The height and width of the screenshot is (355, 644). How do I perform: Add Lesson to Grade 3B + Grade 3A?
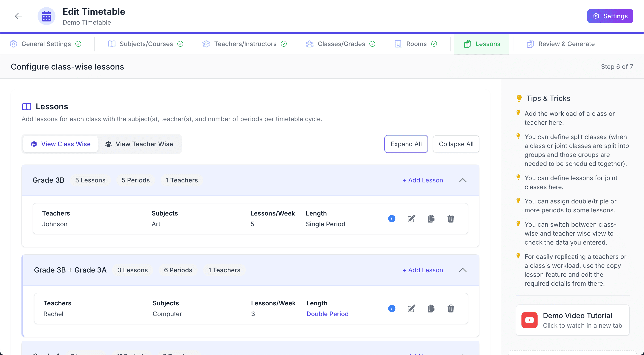pos(422,270)
